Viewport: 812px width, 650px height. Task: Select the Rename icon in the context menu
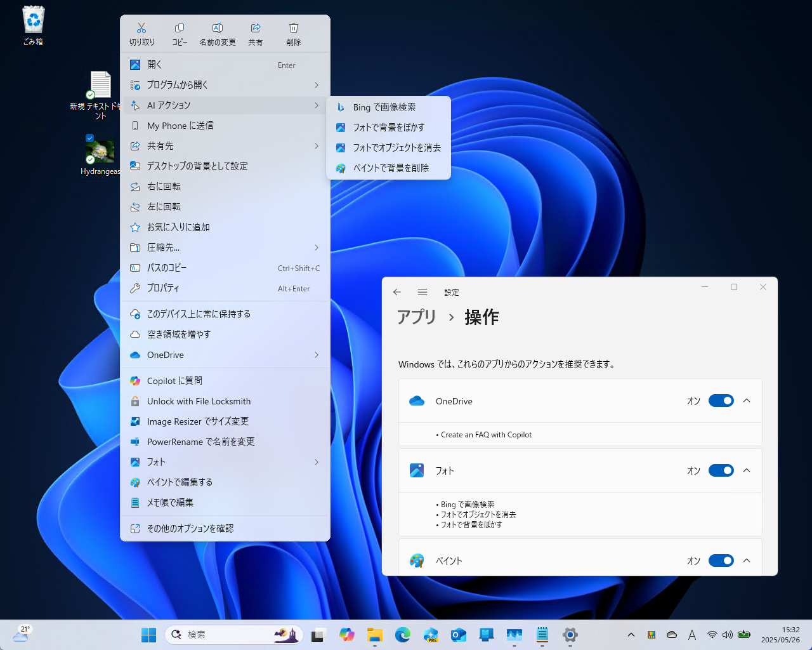pyautogui.click(x=218, y=28)
